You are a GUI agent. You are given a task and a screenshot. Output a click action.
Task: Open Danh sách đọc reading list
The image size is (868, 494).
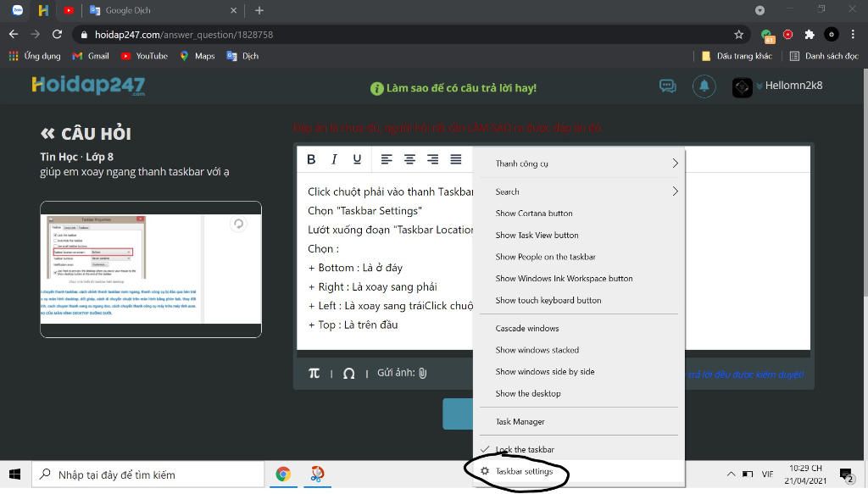[x=824, y=56]
